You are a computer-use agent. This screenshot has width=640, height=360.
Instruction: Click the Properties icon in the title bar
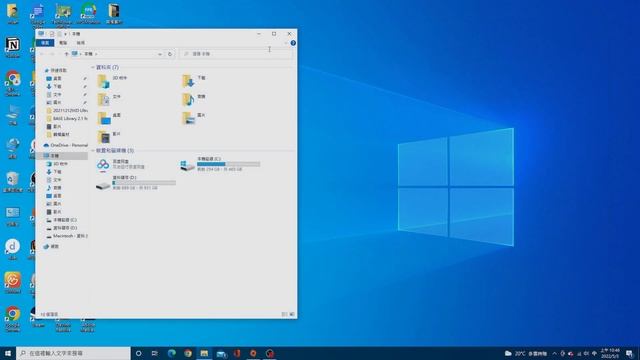52,34
